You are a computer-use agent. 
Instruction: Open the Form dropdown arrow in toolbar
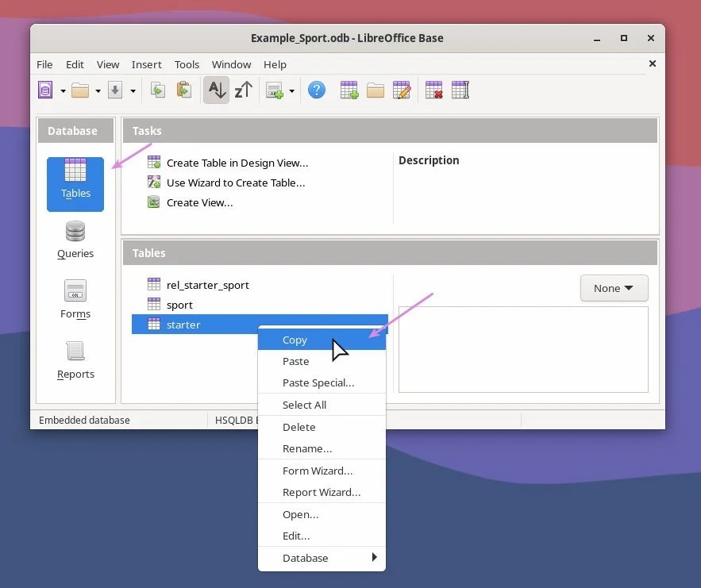[x=292, y=91]
